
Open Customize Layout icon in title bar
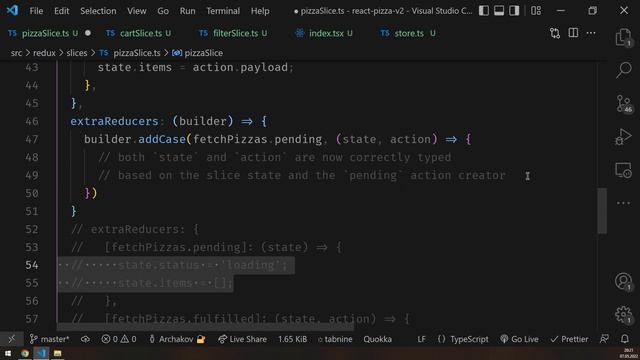(536, 11)
